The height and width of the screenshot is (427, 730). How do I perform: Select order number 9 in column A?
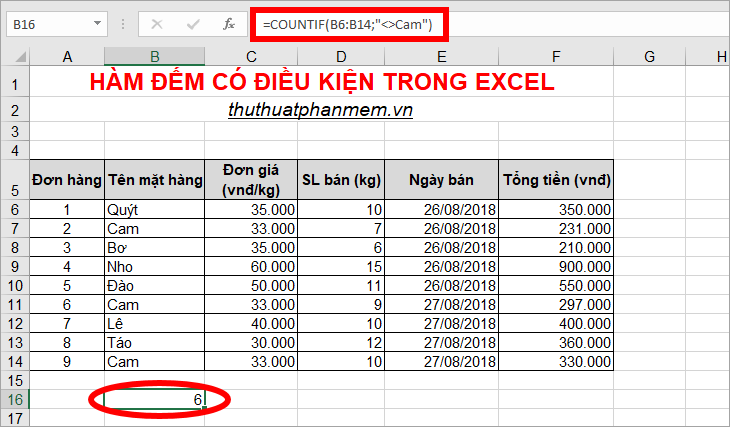click(x=67, y=361)
